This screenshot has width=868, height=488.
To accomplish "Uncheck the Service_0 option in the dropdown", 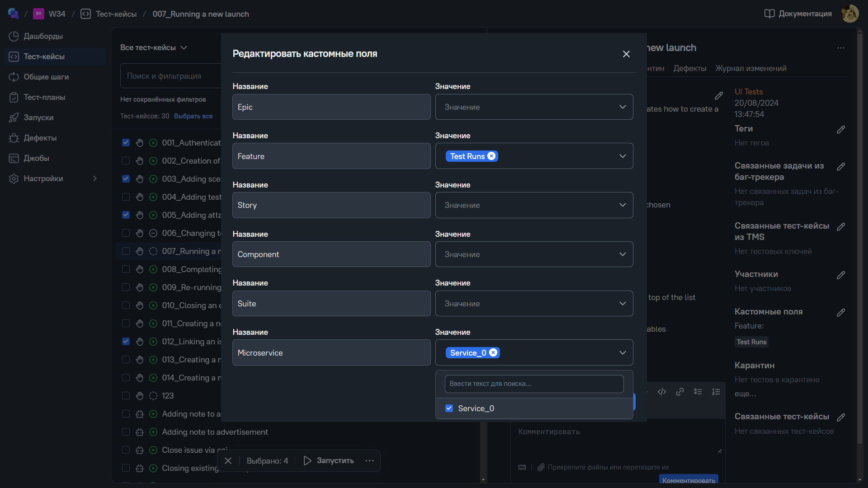I will pos(449,408).
